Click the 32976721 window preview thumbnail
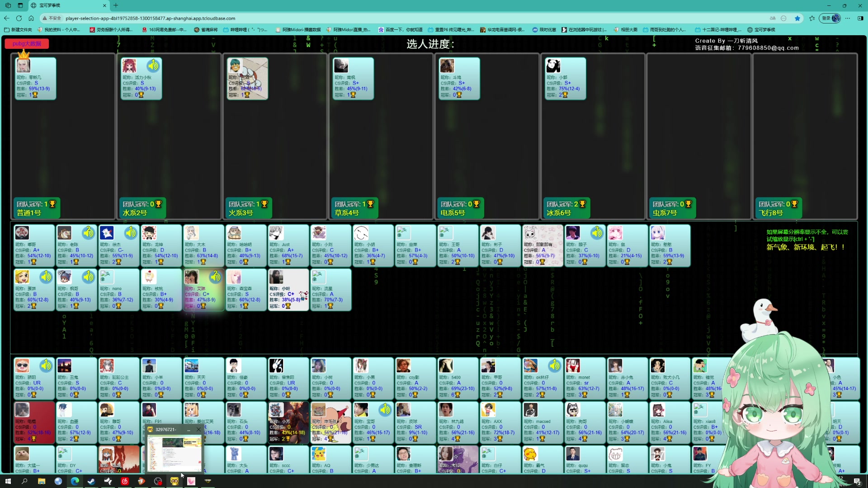This screenshot has width=868, height=488. pos(175,453)
